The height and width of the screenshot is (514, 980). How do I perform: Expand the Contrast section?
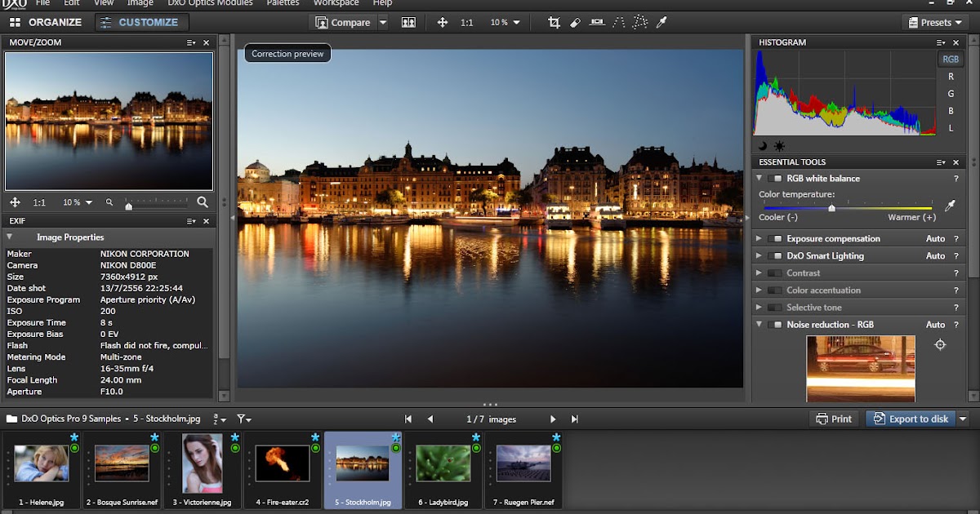pyautogui.click(x=759, y=273)
